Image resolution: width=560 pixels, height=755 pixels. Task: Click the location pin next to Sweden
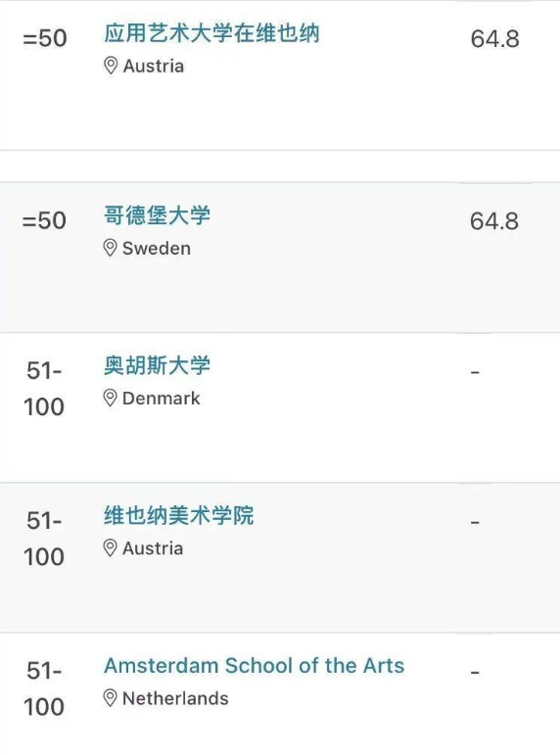(111, 248)
